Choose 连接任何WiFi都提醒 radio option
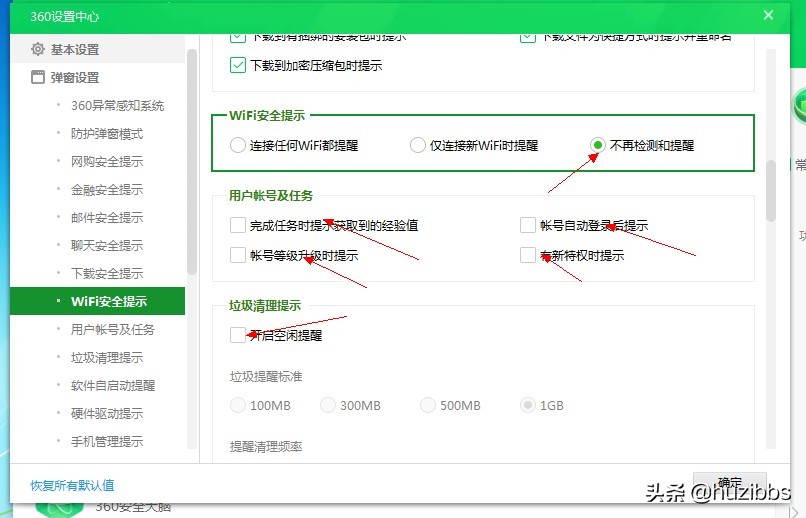806x518 pixels. coord(237,145)
